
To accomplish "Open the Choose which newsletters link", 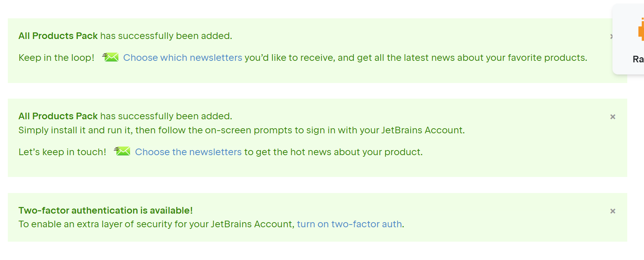I will [x=183, y=58].
